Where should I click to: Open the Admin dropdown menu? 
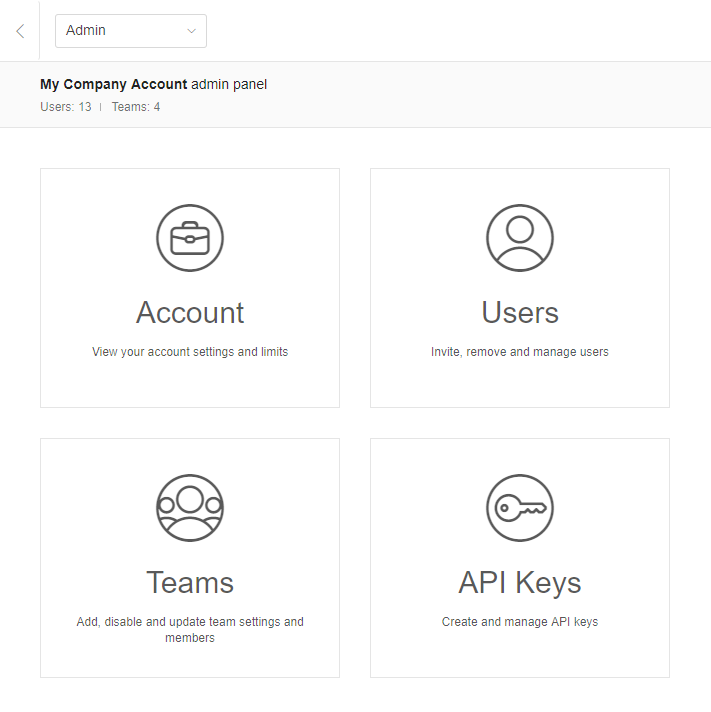tap(130, 31)
